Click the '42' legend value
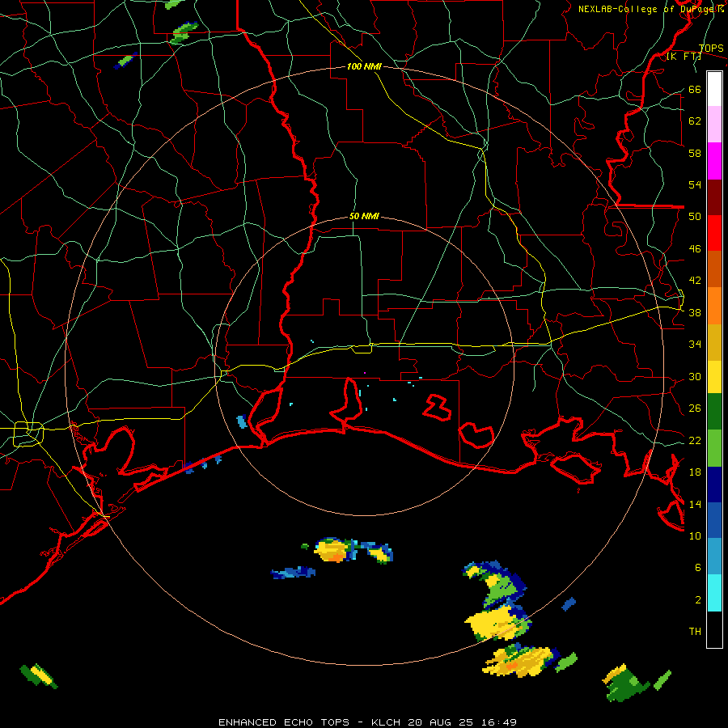This screenshot has height=728, width=728. click(x=695, y=281)
